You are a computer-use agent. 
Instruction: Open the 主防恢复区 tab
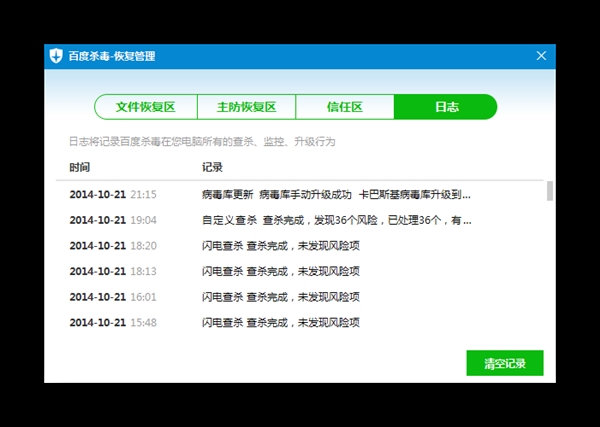[x=246, y=107]
